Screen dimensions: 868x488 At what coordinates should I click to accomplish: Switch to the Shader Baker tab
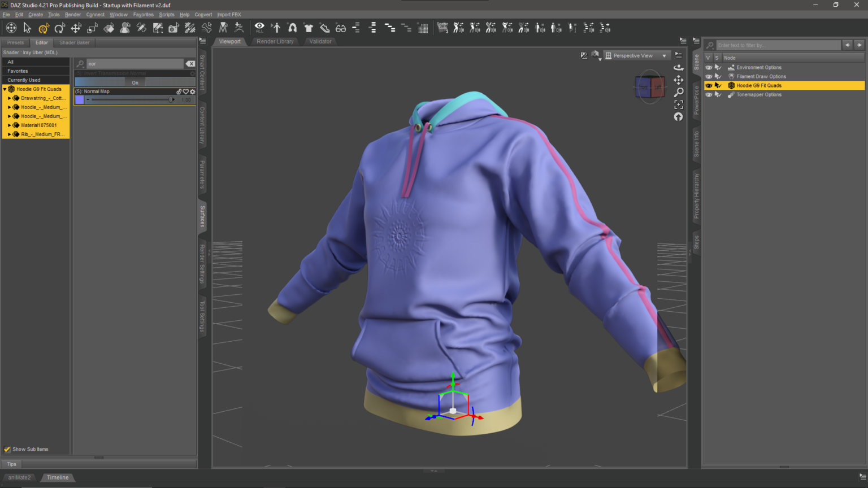tap(74, 42)
